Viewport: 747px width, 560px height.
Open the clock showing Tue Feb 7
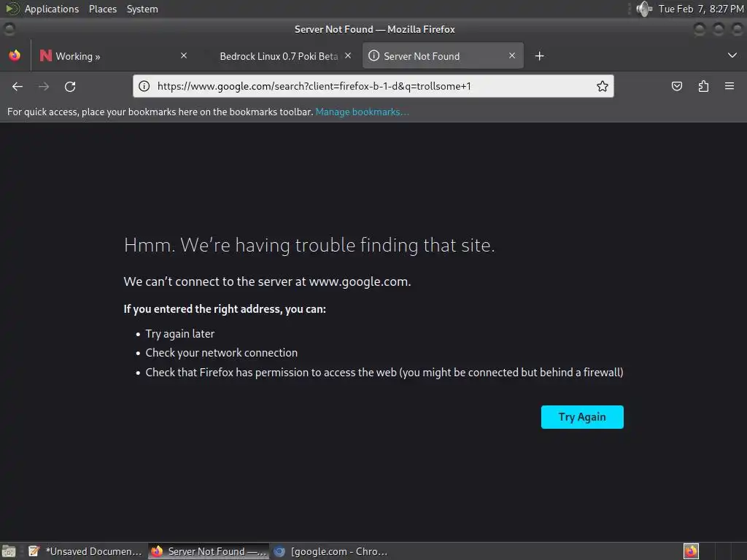701,9
